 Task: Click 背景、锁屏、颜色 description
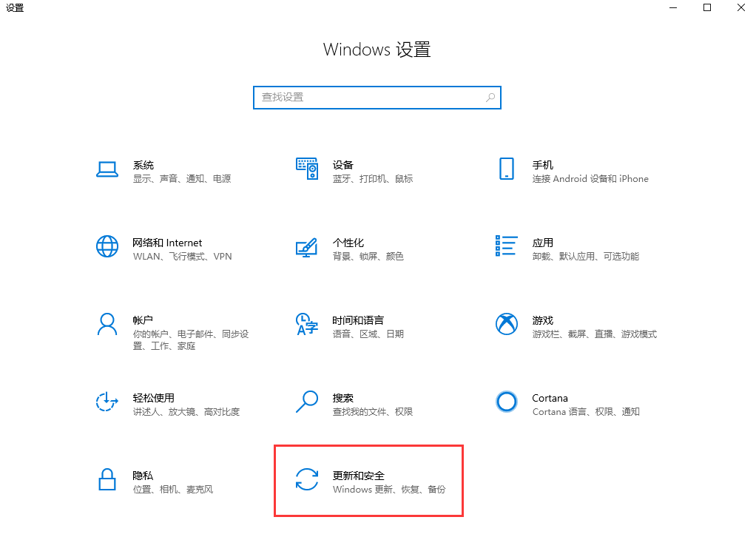coord(368,257)
